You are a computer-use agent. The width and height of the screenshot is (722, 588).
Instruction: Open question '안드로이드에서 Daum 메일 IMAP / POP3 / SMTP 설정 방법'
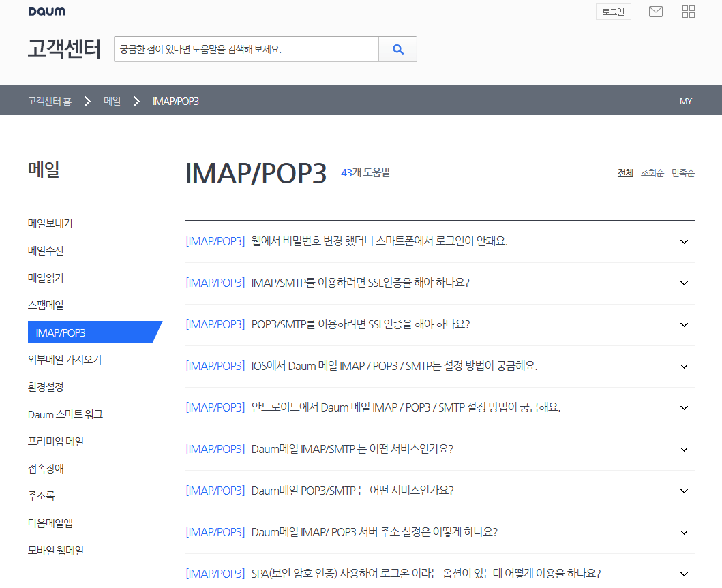click(x=406, y=407)
